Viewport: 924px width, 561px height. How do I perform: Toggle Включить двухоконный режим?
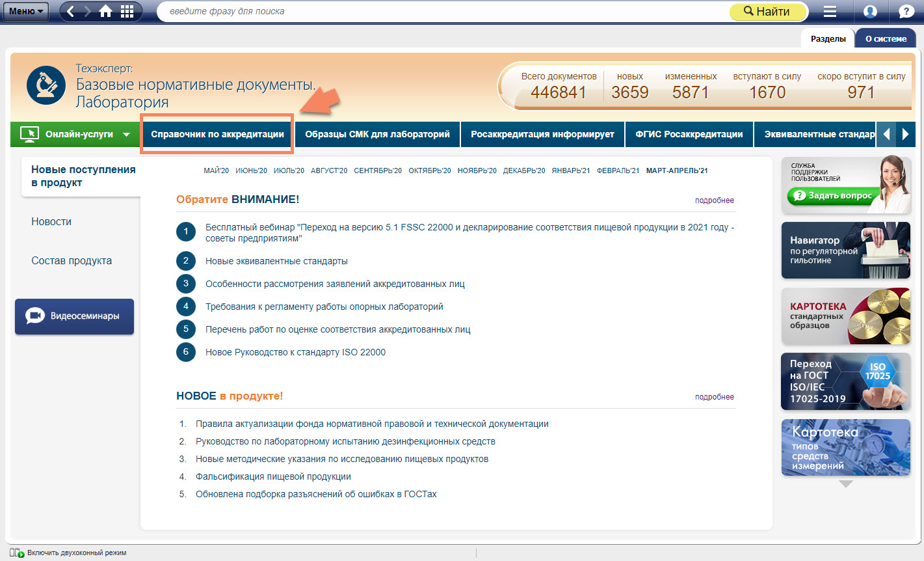coord(68,553)
